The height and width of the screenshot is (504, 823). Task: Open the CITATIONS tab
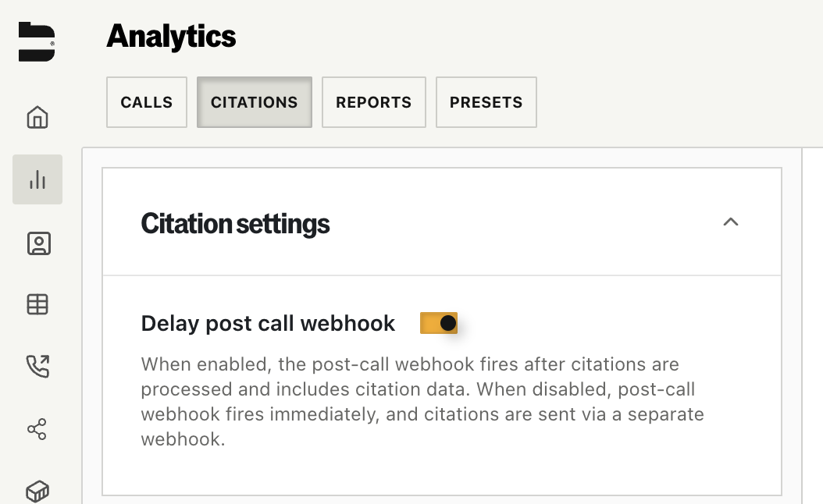pyautogui.click(x=254, y=102)
